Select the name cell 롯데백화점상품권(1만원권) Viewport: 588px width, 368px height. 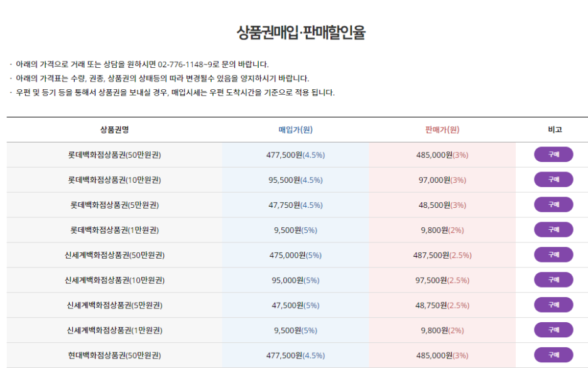coord(114,230)
